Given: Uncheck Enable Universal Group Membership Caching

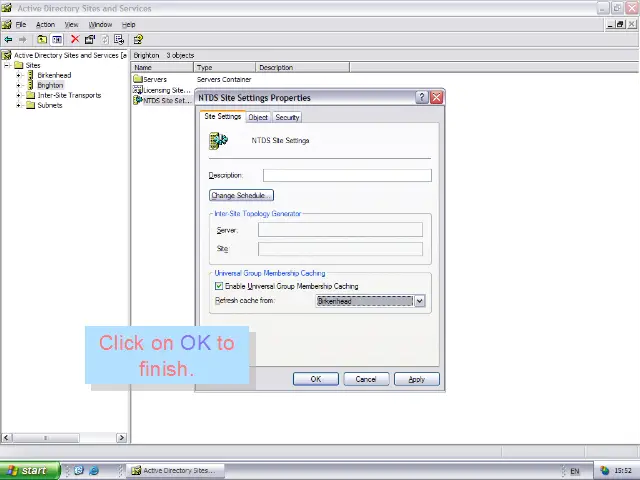Looking at the screenshot, I should [219, 286].
